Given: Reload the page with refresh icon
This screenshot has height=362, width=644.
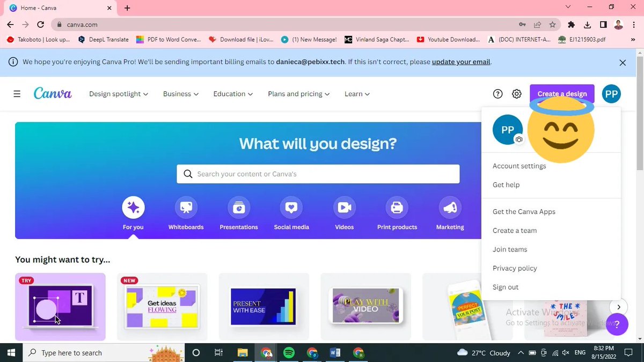Looking at the screenshot, I should tap(40, 25).
